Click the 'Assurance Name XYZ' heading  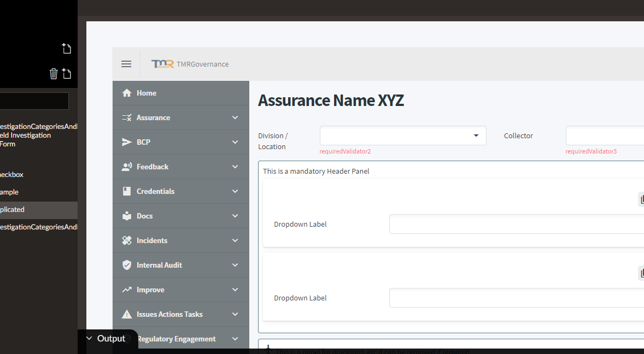click(x=331, y=101)
